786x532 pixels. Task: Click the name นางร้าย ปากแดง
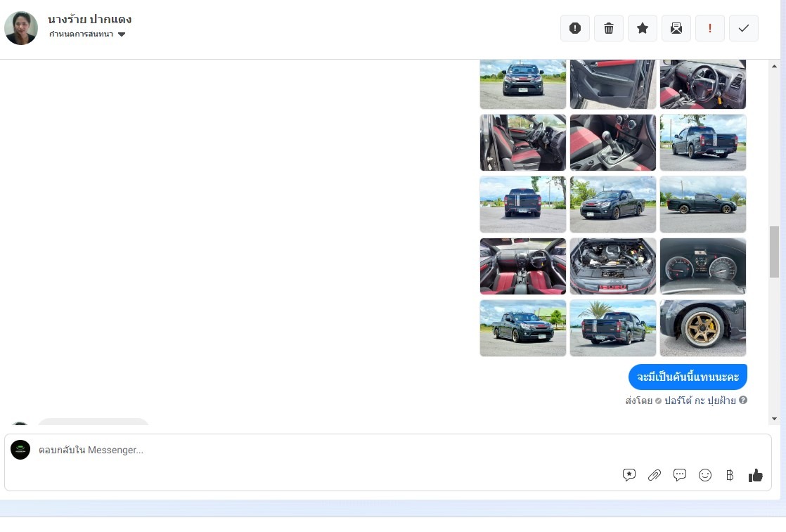(90, 20)
